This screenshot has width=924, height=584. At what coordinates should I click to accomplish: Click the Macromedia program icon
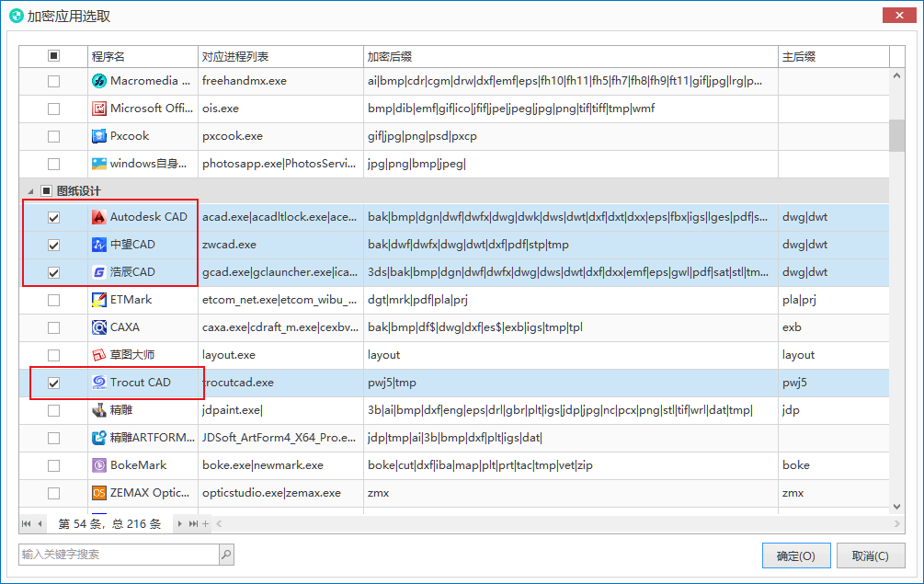click(x=99, y=81)
